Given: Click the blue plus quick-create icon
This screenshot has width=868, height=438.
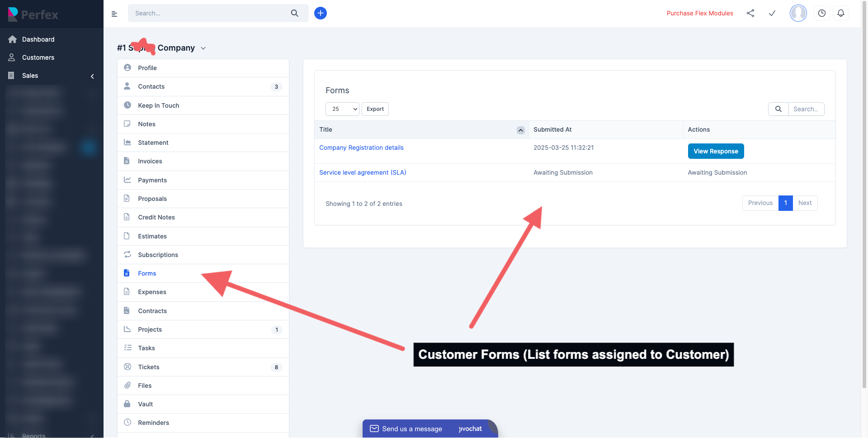Looking at the screenshot, I should [321, 13].
